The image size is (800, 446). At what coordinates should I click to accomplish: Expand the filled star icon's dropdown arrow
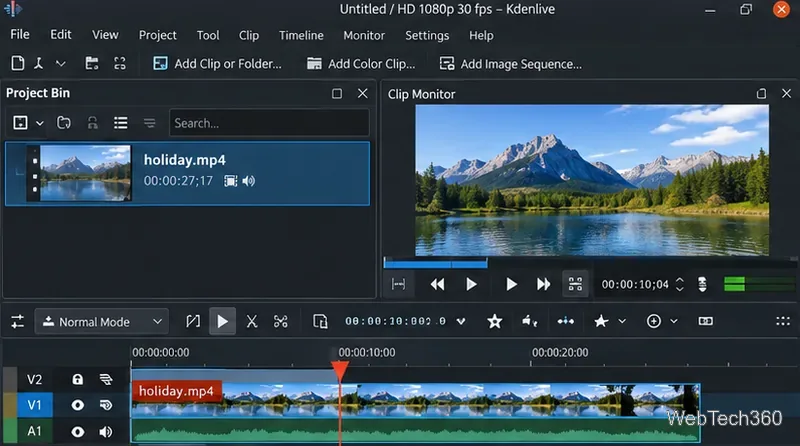point(622,321)
